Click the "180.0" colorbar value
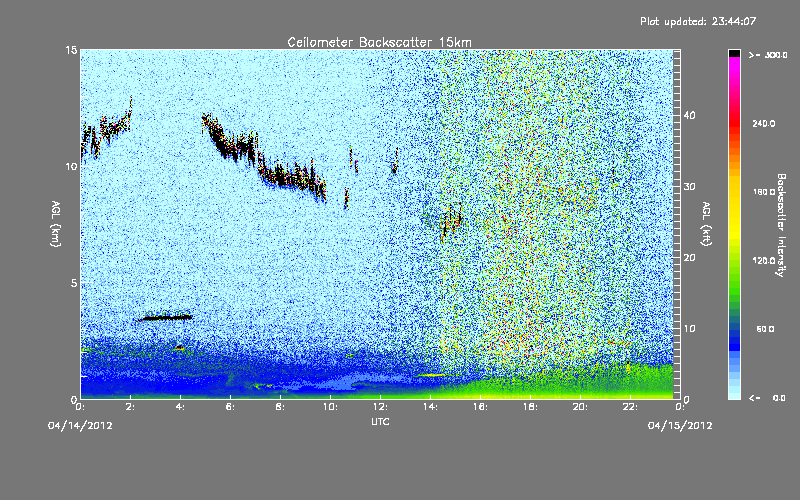 pyautogui.click(x=764, y=192)
